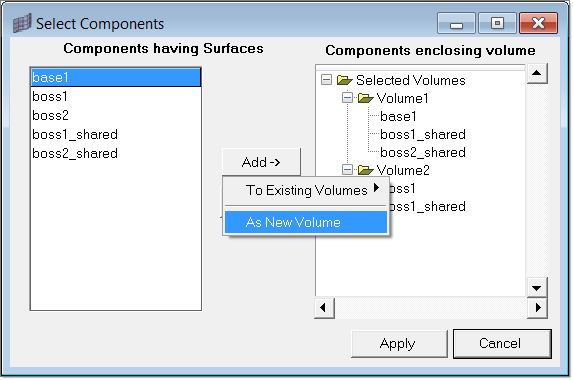
Task: Collapse the Volume2 tree node
Action: (347, 170)
